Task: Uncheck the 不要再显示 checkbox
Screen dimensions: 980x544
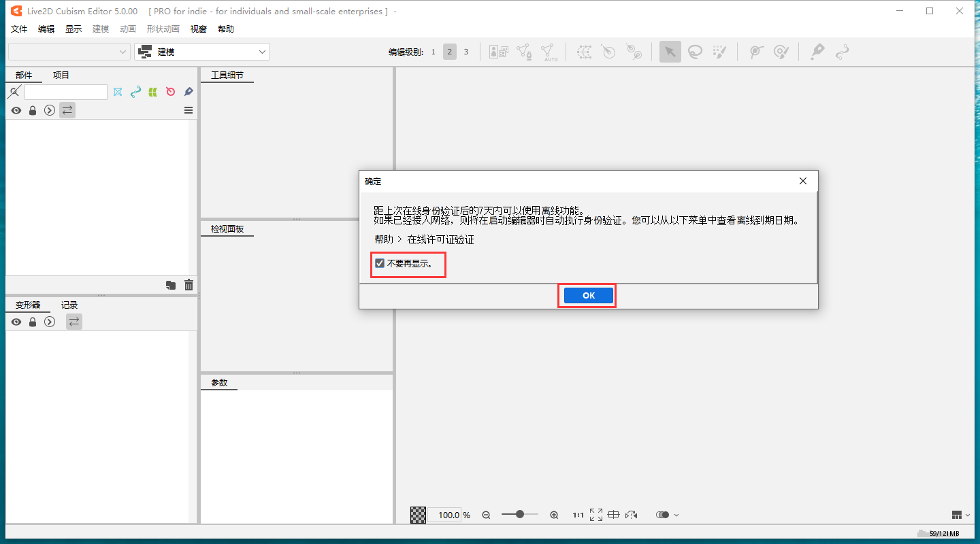Action: pos(380,263)
